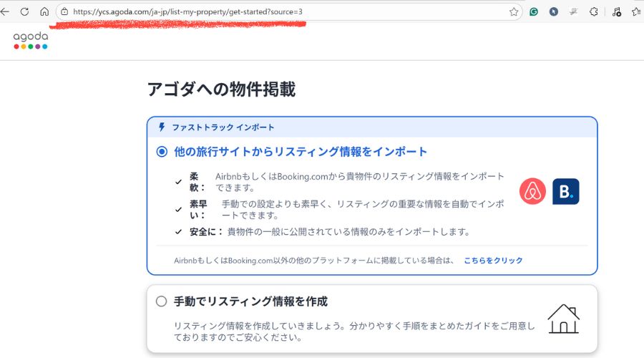The height and width of the screenshot is (358, 644).
Task: Click the site lock icon in address bar
Action: [x=64, y=12]
